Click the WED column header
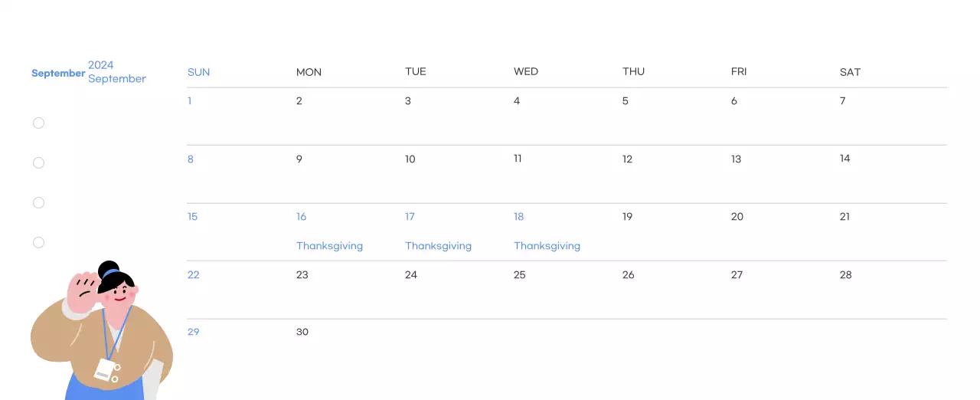This screenshot has width=980, height=400. click(526, 71)
